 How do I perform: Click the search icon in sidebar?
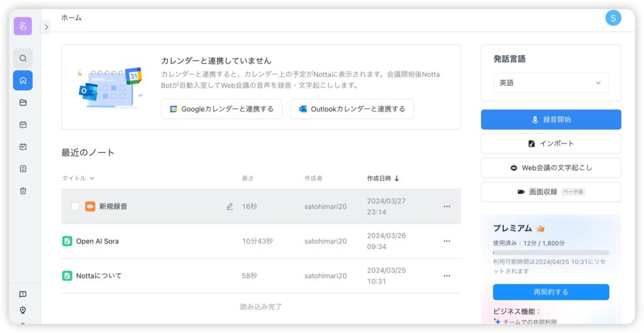[23, 59]
